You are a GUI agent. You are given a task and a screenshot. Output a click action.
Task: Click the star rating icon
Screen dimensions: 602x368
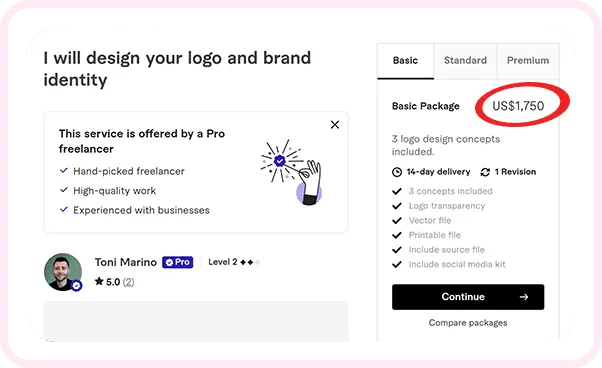coord(99,281)
